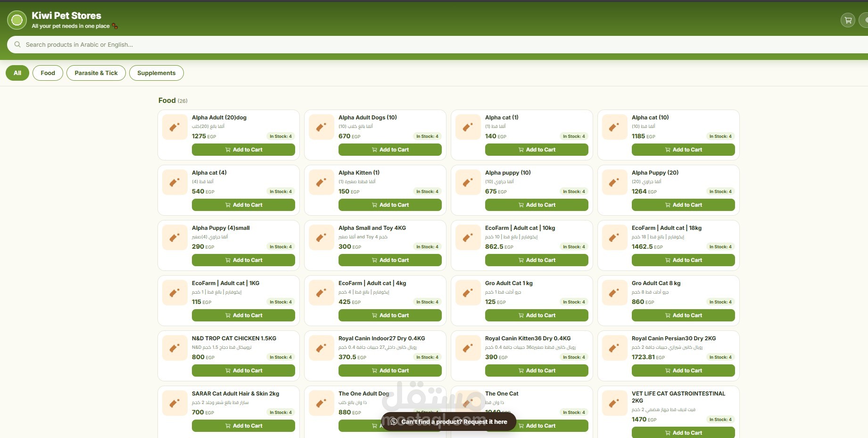Add Gro Adult Cat 1 kg to cart
This screenshot has width=868, height=438.
coord(537,315)
